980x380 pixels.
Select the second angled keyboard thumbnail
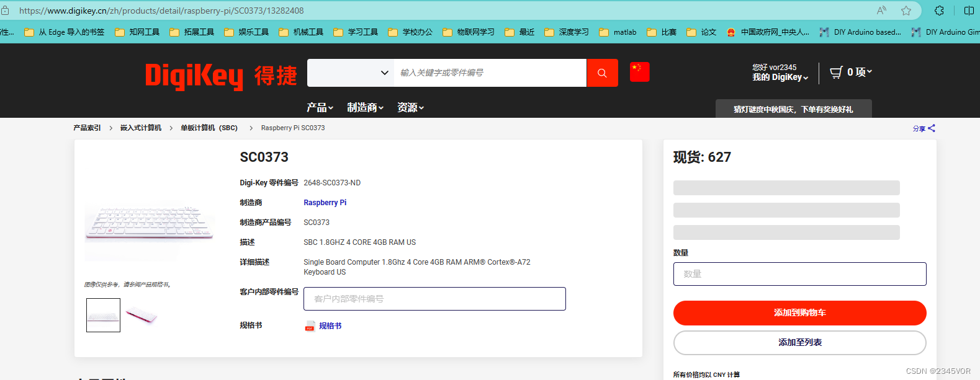point(142,315)
